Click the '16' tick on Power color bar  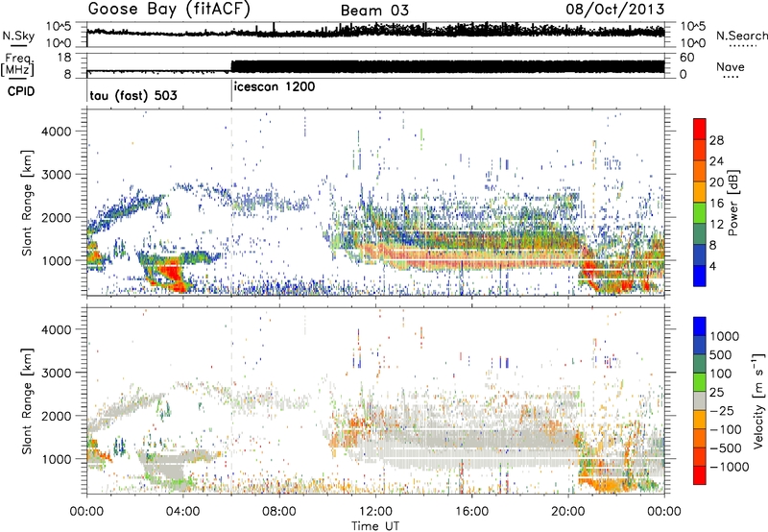click(716, 204)
